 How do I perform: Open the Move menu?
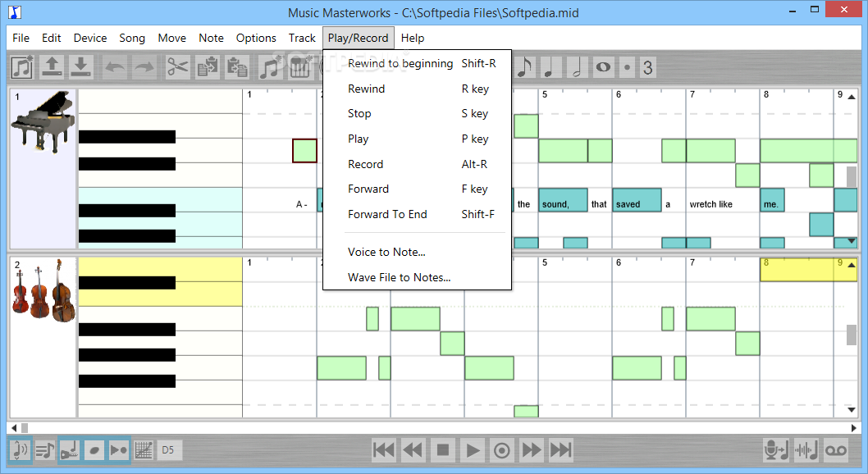172,39
